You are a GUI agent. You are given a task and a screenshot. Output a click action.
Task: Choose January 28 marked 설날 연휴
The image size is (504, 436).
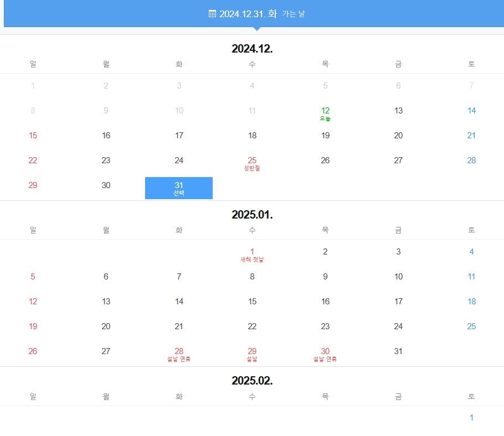(179, 355)
